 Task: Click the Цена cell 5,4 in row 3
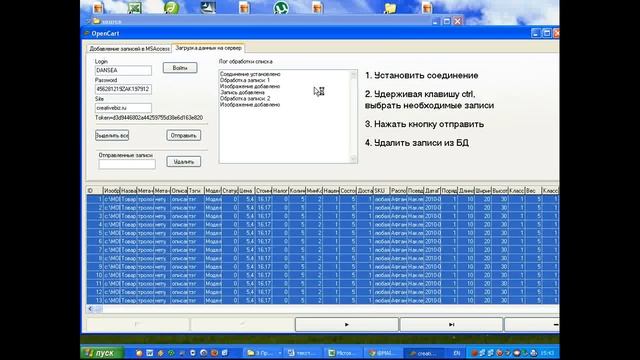(x=246, y=216)
